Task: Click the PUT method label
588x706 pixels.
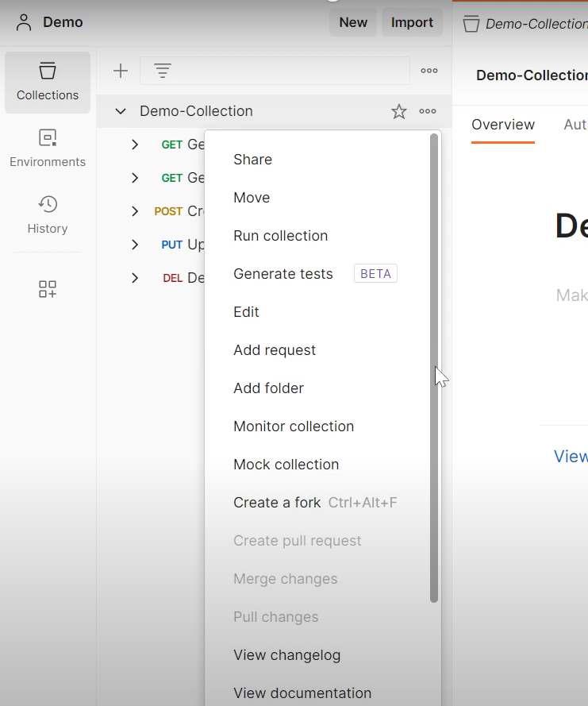Action: [172, 245]
